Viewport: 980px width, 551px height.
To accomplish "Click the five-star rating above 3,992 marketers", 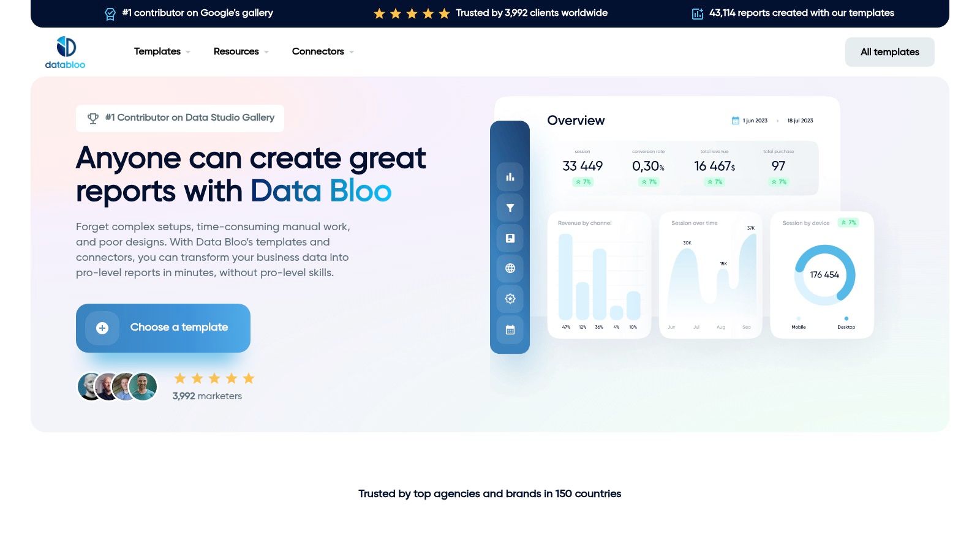I will 214,378.
